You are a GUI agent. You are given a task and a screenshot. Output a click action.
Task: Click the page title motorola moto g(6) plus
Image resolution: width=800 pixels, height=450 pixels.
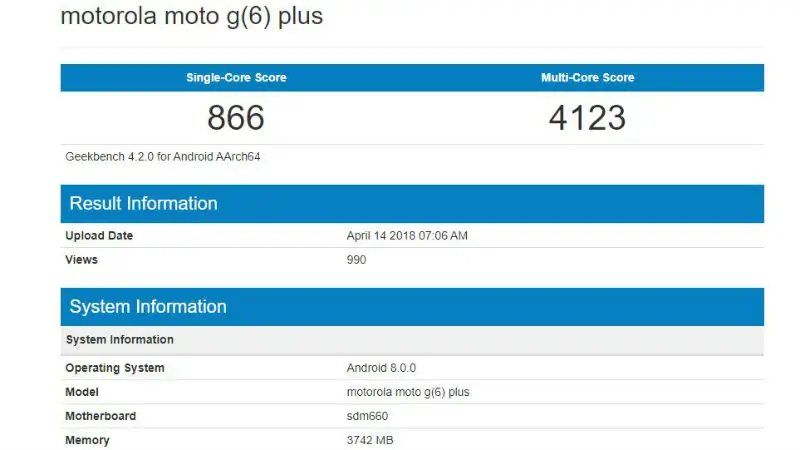(x=191, y=16)
